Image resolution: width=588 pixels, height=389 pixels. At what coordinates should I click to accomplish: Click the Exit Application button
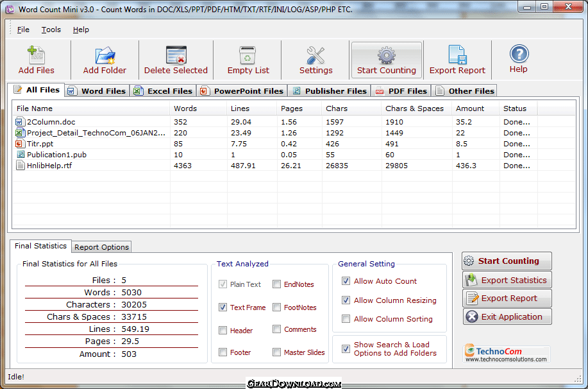pyautogui.click(x=507, y=317)
